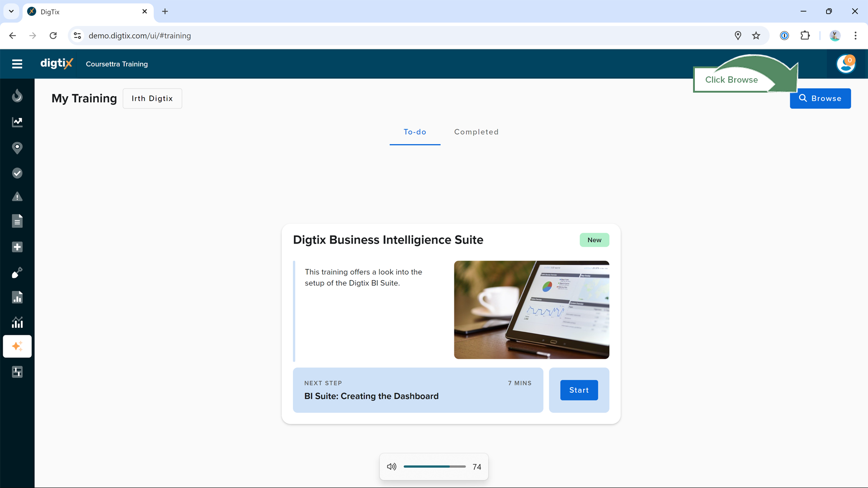Image resolution: width=868 pixels, height=488 pixels.
Task: Open the map pin sidebar icon
Action: point(17,148)
